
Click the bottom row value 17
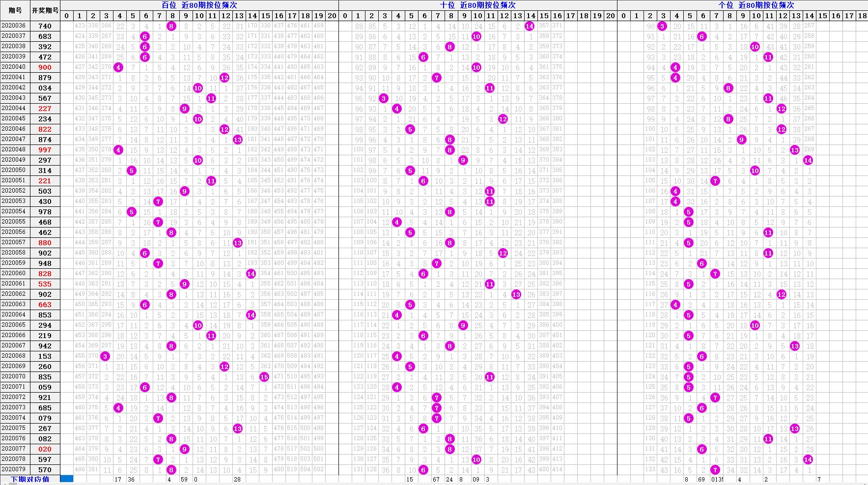(x=118, y=479)
